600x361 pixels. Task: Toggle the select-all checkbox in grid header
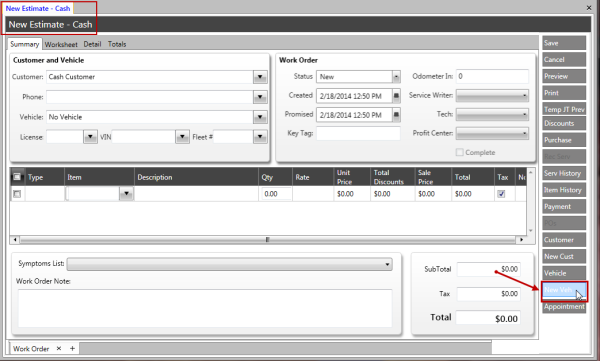(x=17, y=177)
